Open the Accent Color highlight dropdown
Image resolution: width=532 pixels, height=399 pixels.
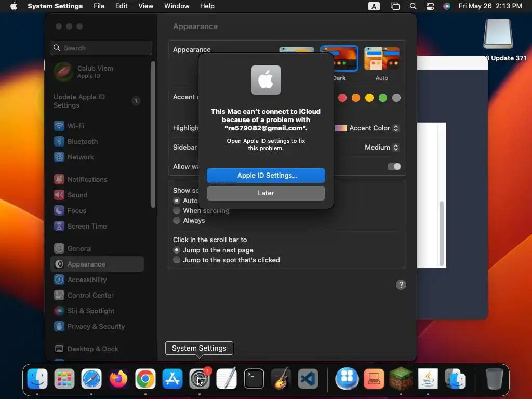(367, 128)
